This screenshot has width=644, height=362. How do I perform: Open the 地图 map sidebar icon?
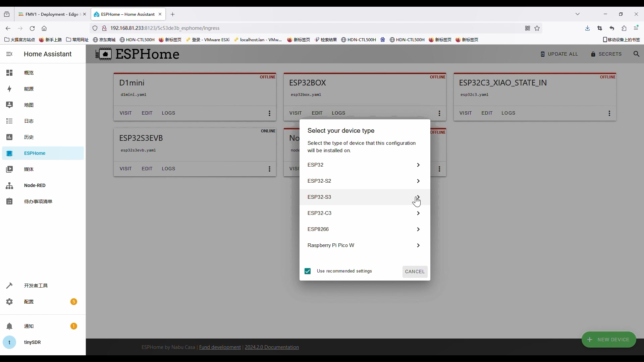[9, 105]
